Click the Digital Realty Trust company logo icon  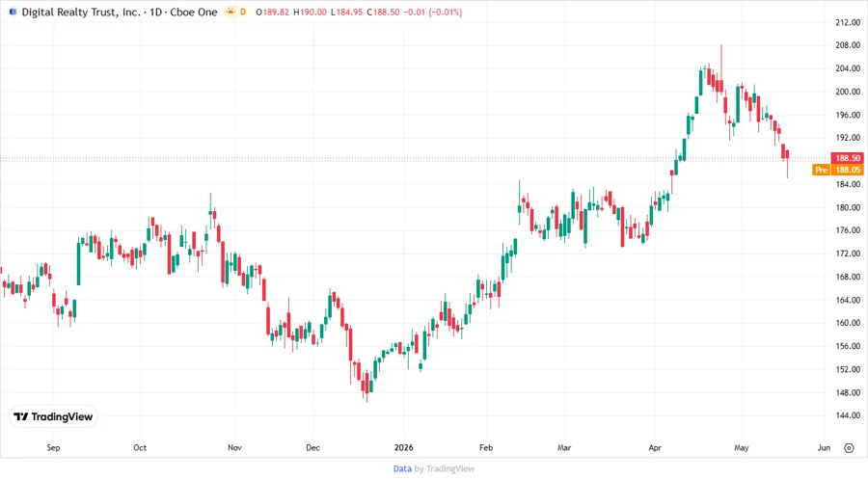[x=13, y=12]
